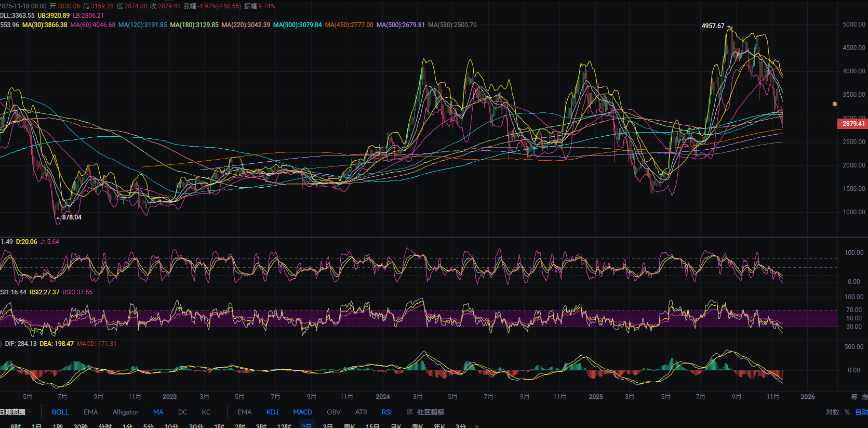Toggle the MA overlay indicator
Viewport: 868px width, 428px height.
pyautogui.click(x=158, y=412)
